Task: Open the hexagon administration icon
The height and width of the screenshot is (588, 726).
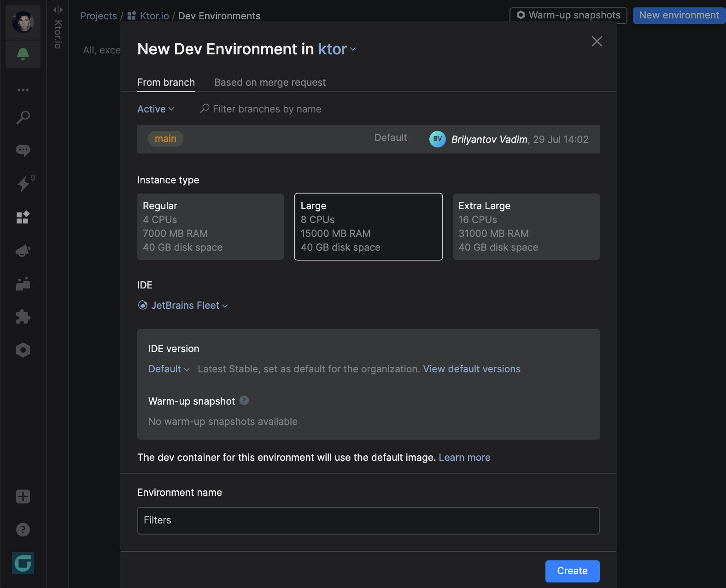Action: (23, 350)
